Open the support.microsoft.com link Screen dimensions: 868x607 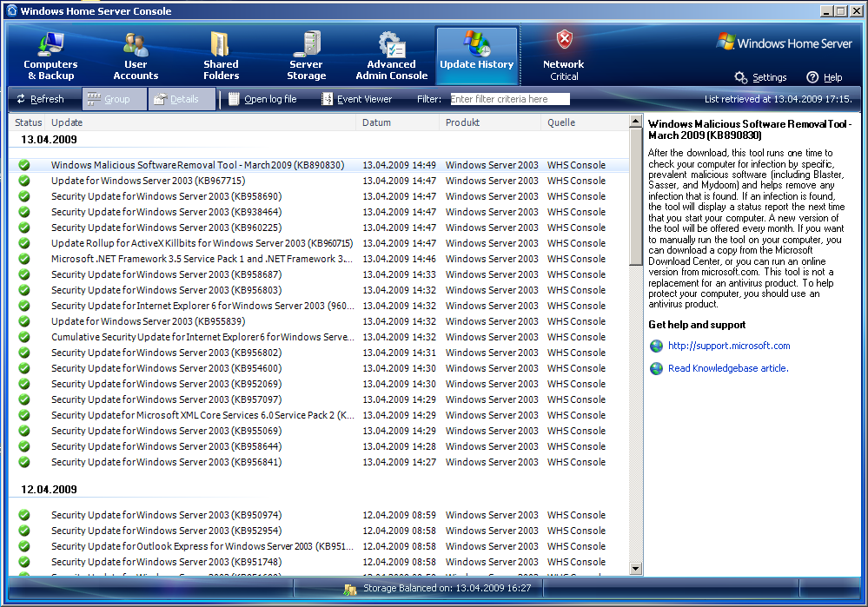[729, 346]
